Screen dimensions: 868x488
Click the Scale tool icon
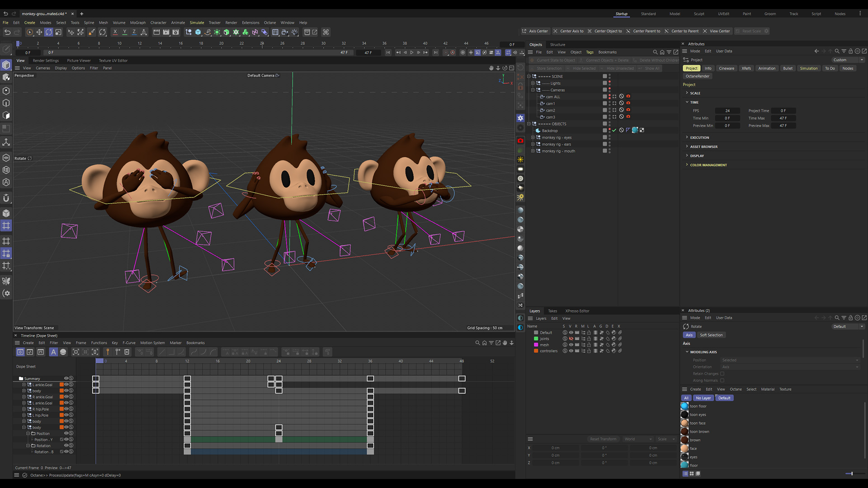pos(58,32)
